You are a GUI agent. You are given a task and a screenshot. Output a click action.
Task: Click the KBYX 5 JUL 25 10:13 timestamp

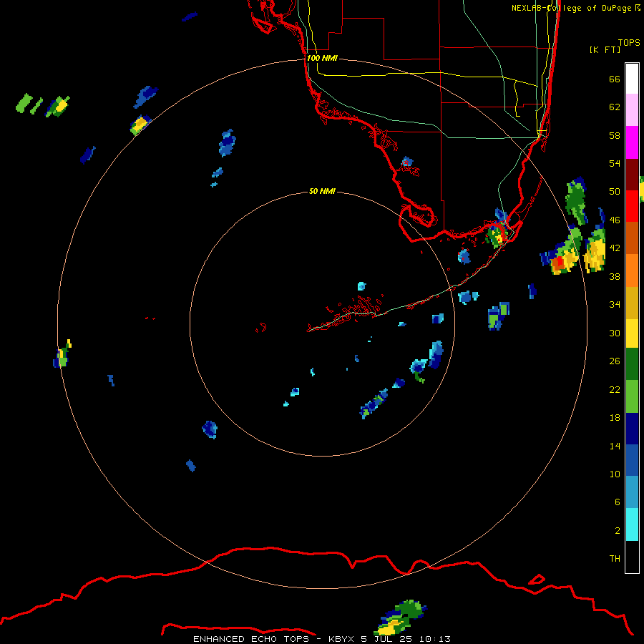tap(389, 639)
